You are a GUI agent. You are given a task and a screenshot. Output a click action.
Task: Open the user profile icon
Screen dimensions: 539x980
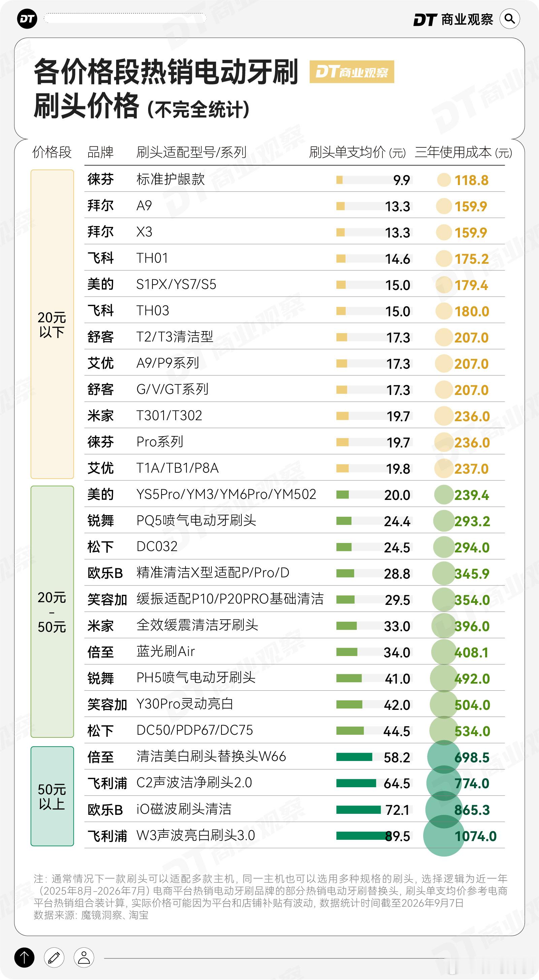click(84, 957)
